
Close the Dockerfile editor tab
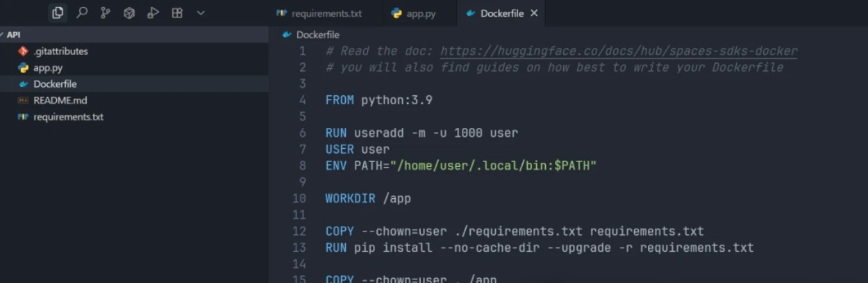[534, 13]
